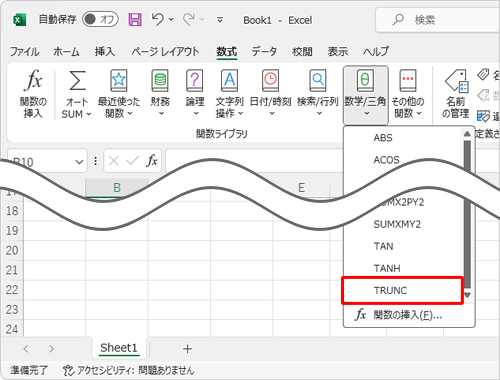Click previous sheet navigation arrow
Viewport: 500px width, 380px height.
pos(26,349)
